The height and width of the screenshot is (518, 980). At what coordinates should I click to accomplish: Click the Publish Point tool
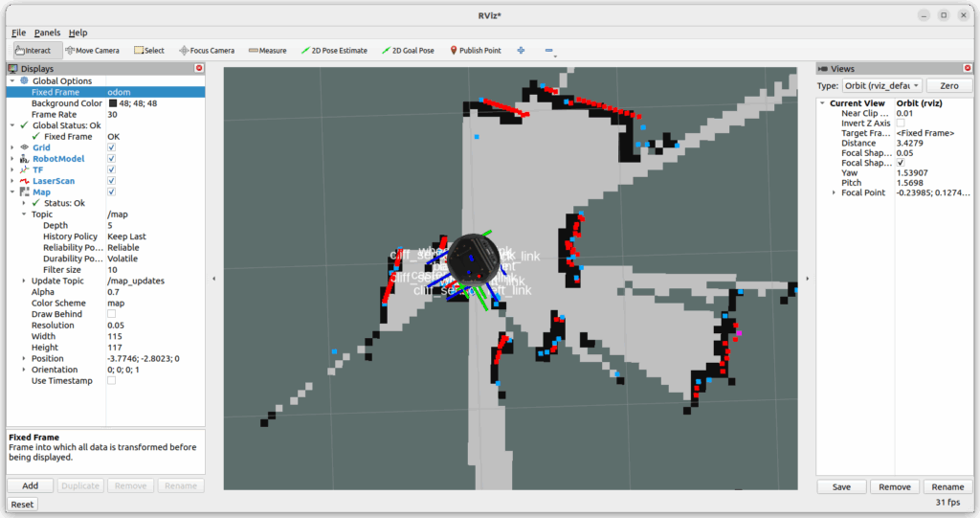pos(476,51)
